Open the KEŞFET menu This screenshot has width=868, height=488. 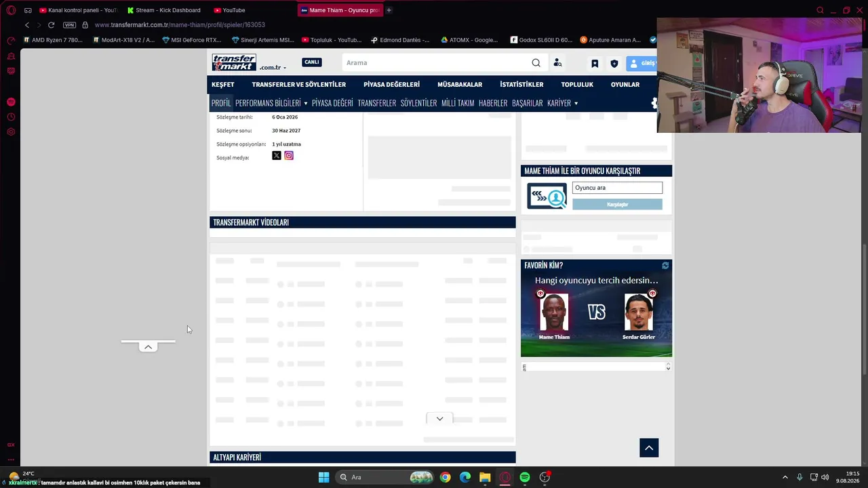point(223,85)
